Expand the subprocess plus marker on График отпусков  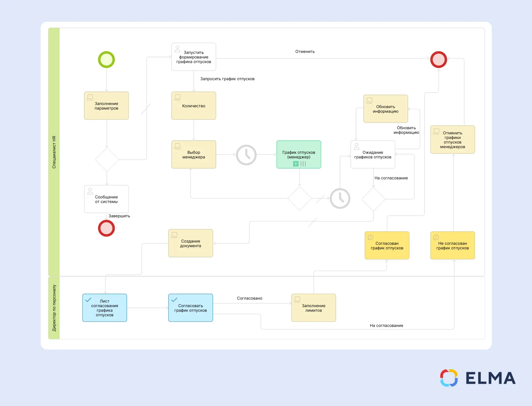[296, 164]
